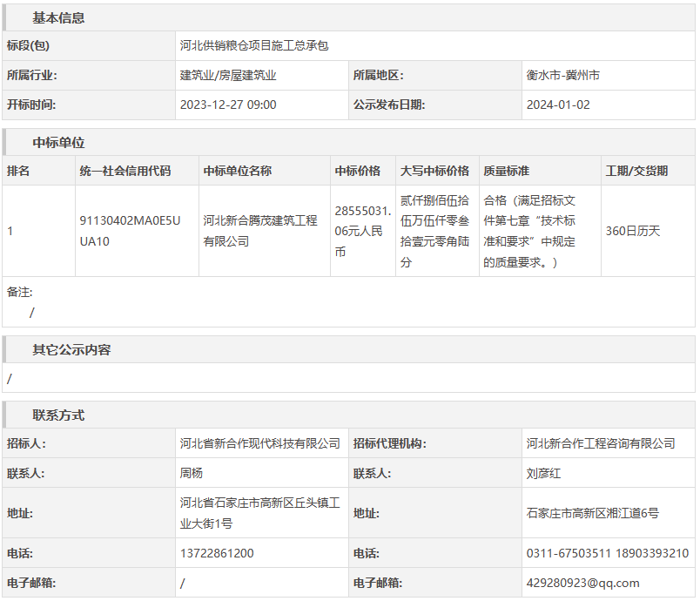
Task: Select credit code 91130402MA0E5UUA10
Action: coord(130,231)
